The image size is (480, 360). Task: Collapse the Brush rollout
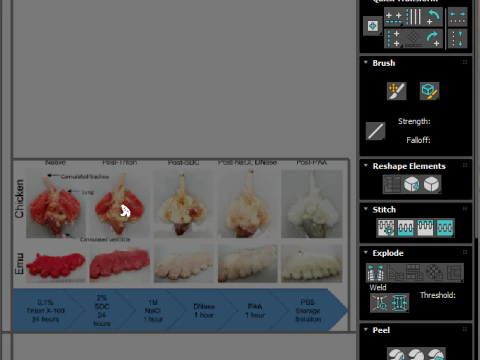coord(366,62)
